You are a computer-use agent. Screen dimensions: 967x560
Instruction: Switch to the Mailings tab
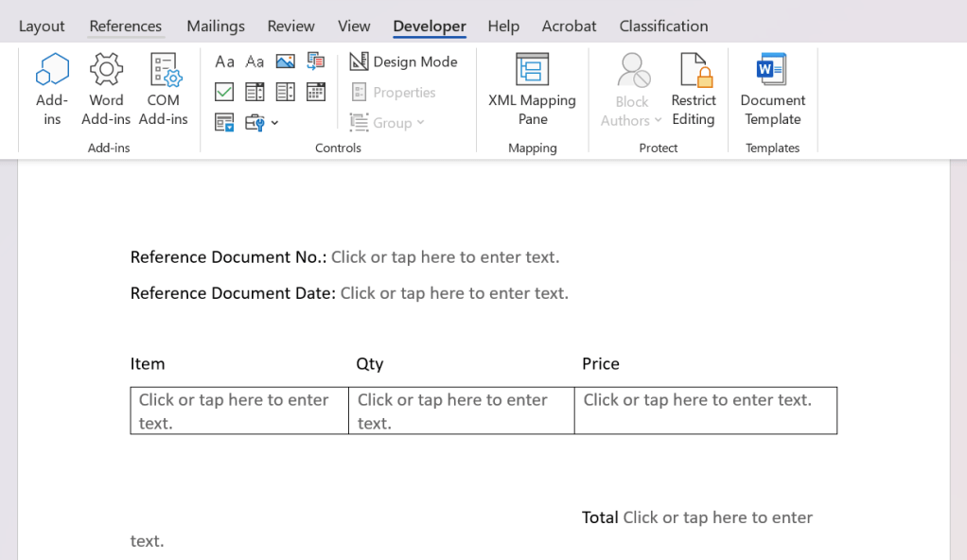(x=216, y=26)
